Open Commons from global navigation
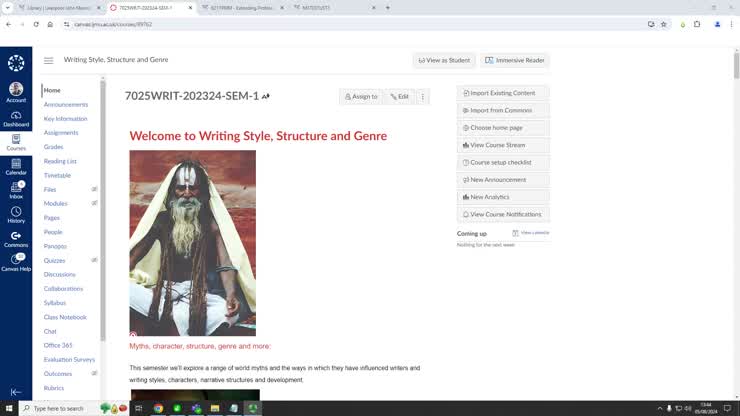This screenshot has height=416, width=740. coord(16,238)
